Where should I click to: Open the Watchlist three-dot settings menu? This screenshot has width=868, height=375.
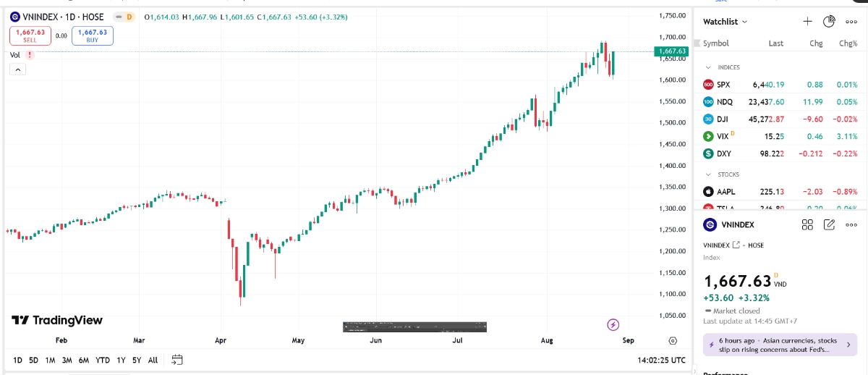tap(851, 22)
